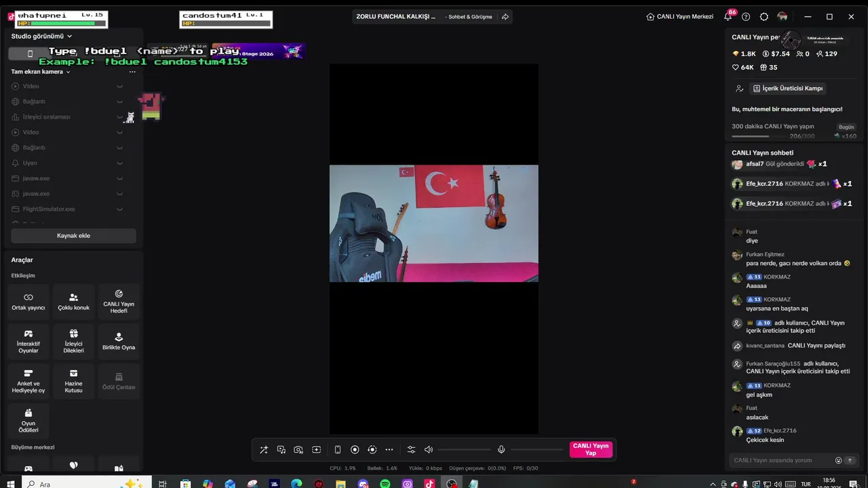
Task: Open the media and music playback icon
Action: (281, 449)
